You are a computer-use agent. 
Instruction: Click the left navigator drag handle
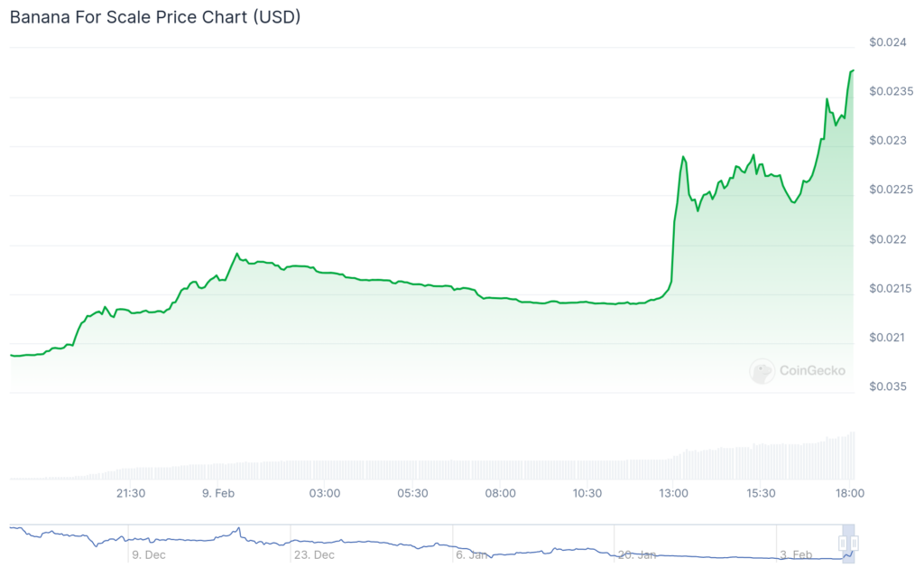tap(843, 543)
